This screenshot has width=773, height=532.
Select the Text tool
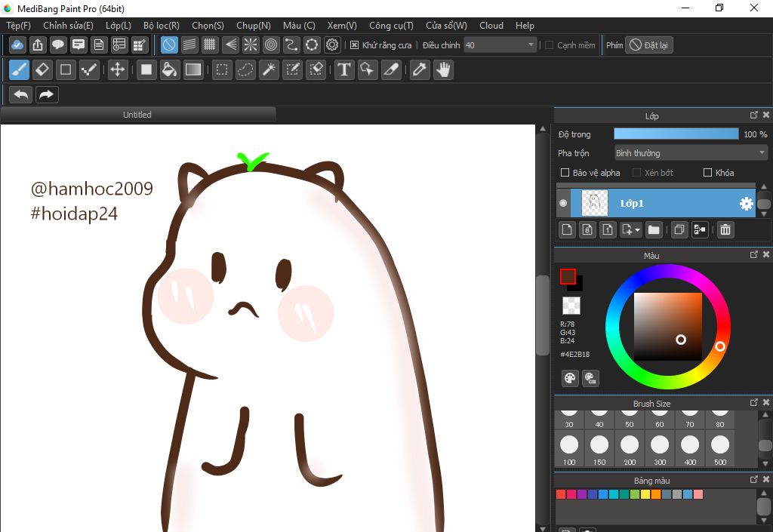click(344, 69)
